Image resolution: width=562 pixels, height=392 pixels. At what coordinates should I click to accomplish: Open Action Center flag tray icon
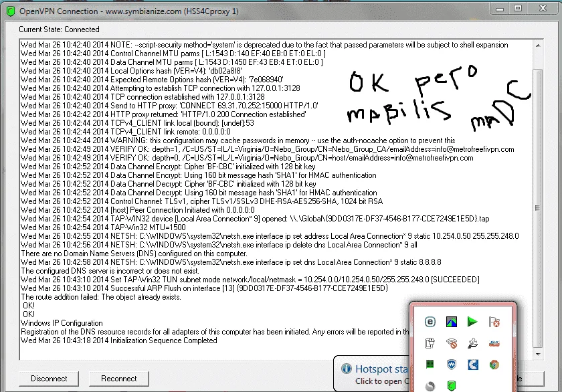click(x=494, y=322)
